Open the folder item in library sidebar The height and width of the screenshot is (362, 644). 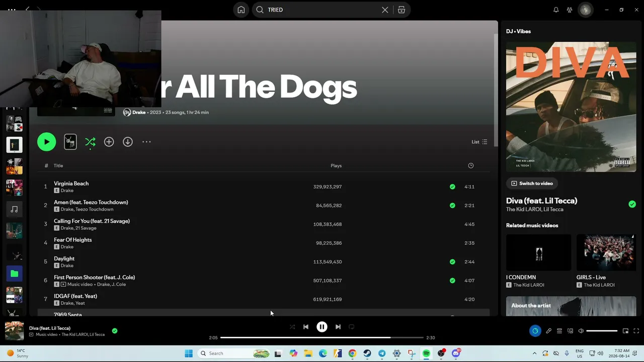click(14, 274)
